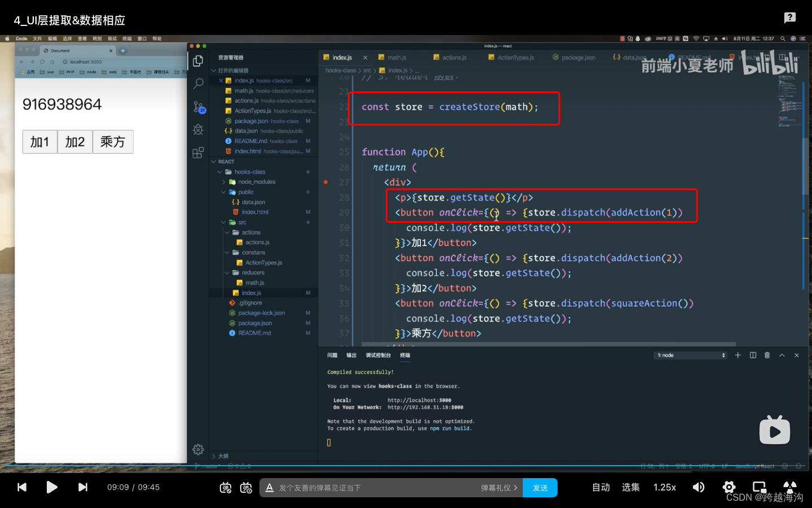The width and height of the screenshot is (812, 508).
Task: Open the 输出 panel tab
Action: [x=351, y=355]
